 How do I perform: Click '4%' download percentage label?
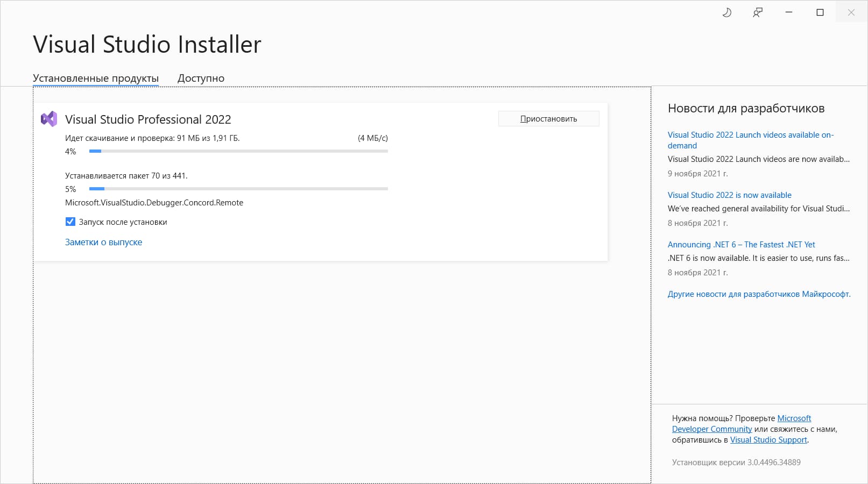[70, 152]
